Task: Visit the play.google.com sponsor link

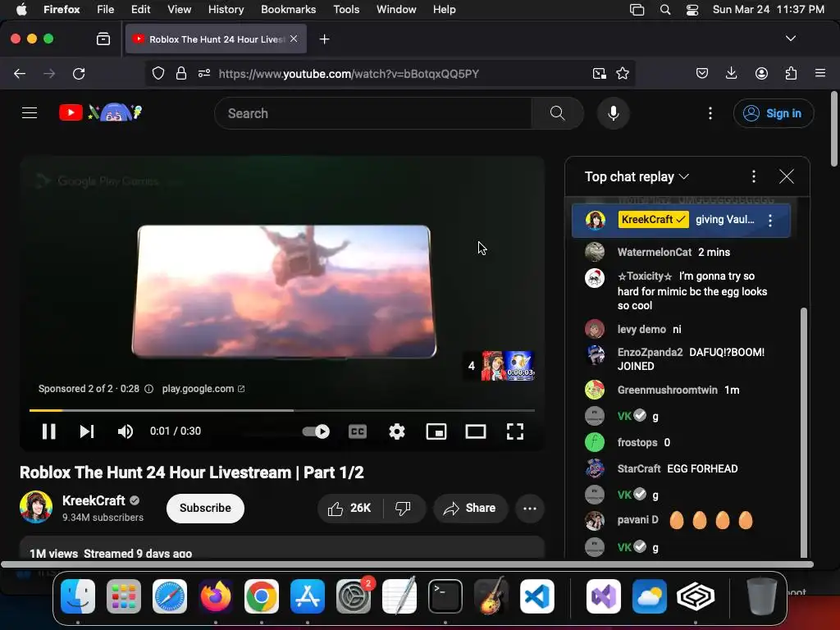Action: point(203,389)
